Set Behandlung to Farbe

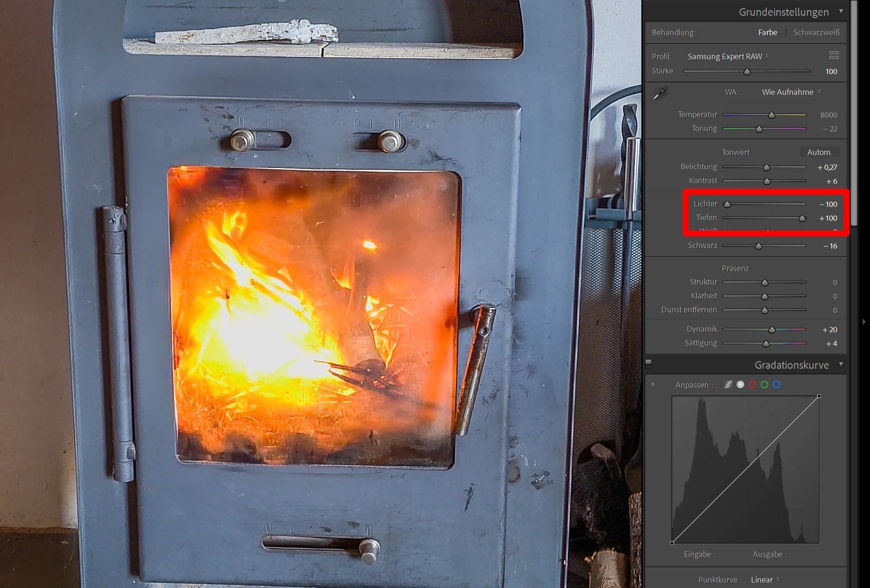coord(767,32)
